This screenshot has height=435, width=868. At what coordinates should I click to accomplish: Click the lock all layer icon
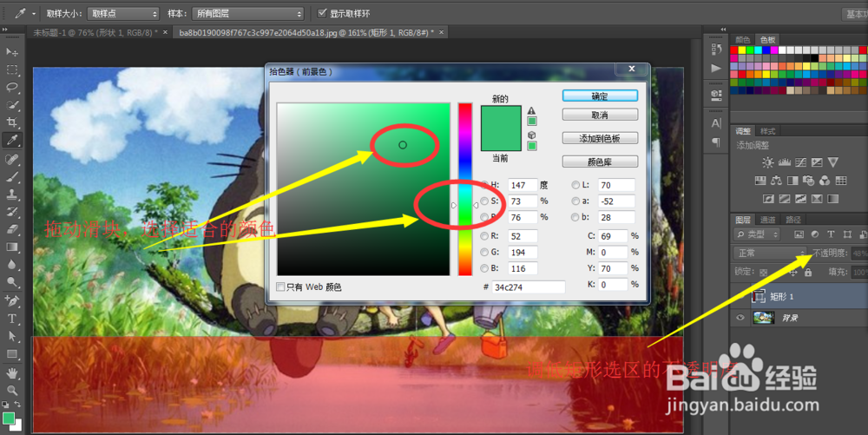coord(808,273)
